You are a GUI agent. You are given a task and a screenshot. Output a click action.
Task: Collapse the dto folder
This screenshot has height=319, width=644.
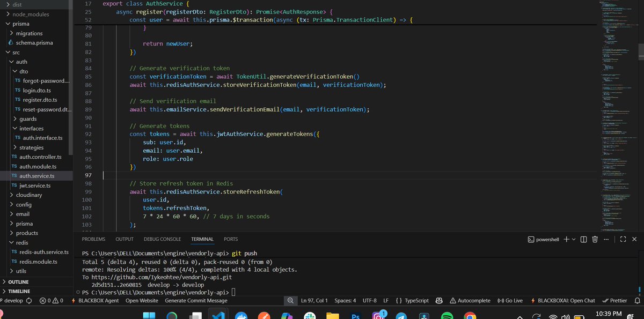pyautogui.click(x=36, y=71)
